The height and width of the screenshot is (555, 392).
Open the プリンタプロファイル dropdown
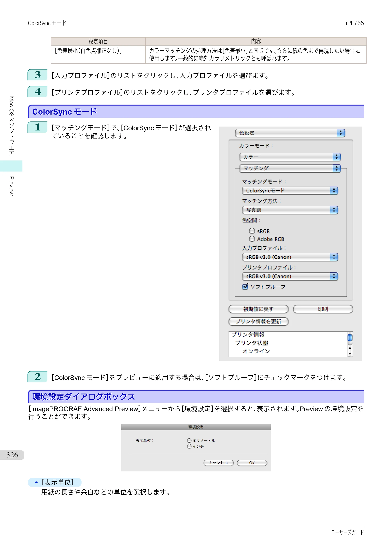click(290, 276)
